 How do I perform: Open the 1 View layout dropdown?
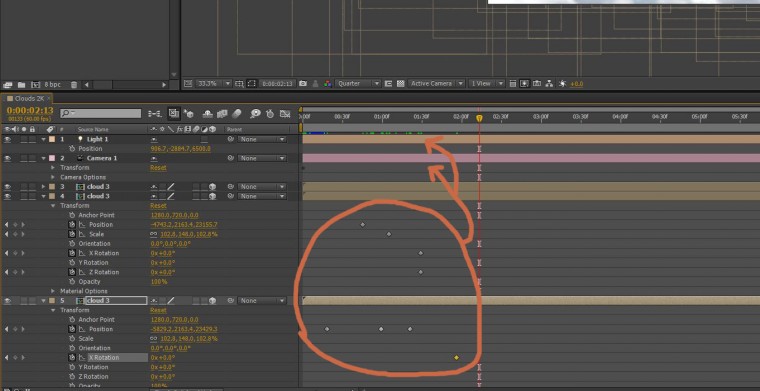[487, 84]
